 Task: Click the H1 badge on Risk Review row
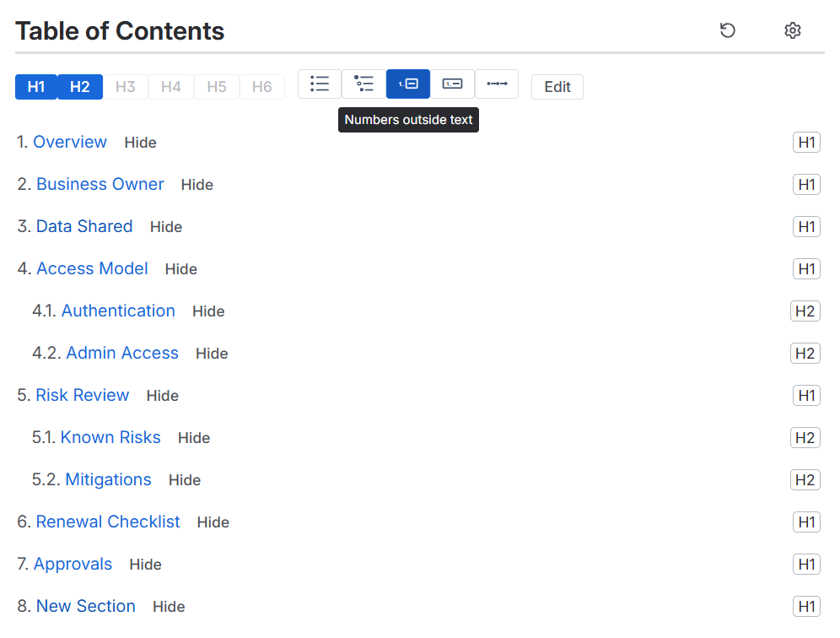coord(806,396)
